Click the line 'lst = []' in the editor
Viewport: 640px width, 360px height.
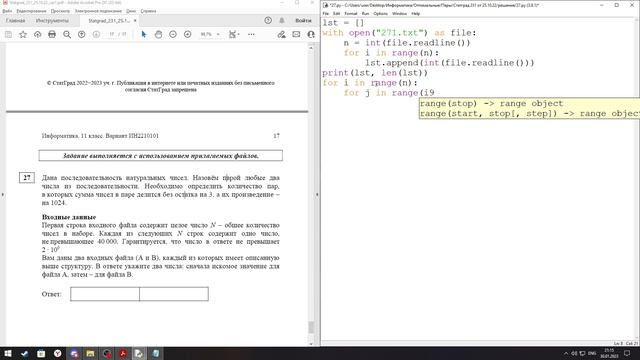(x=343, y=23)
